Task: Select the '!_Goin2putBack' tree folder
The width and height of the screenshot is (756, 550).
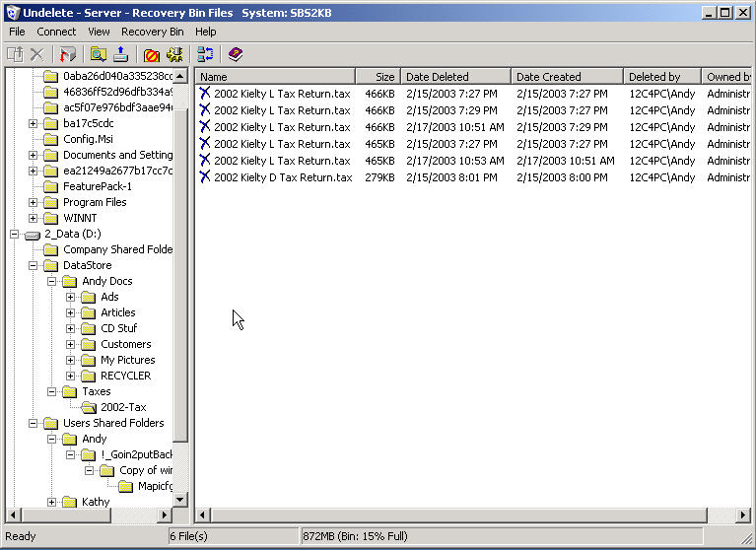Action: tap(136, 455)
